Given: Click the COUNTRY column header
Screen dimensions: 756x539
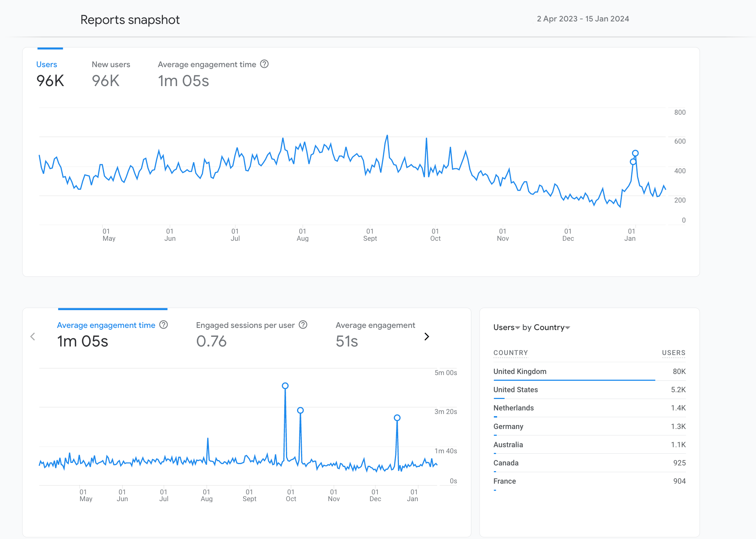Looking at the screenshot, I should pos(510,353).
